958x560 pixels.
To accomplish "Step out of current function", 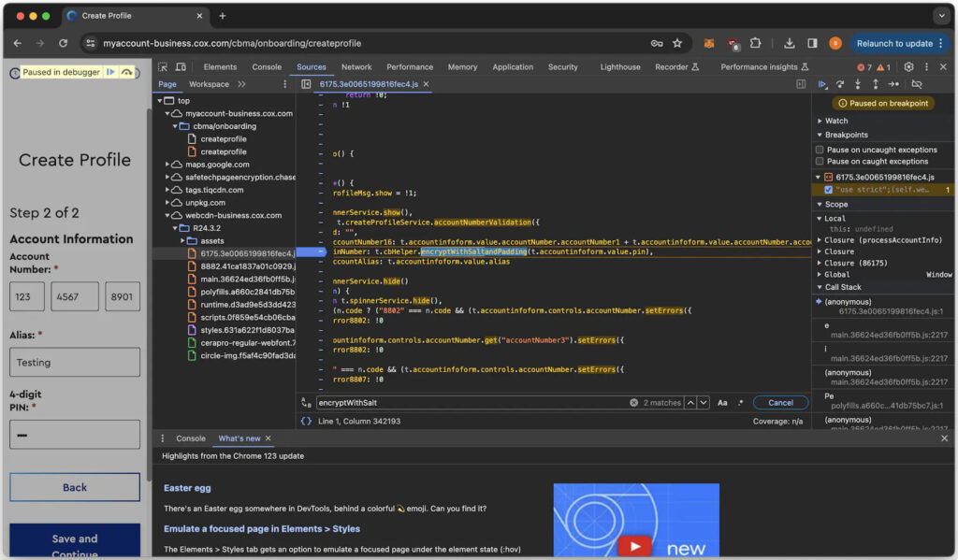I will pyautogui.click(x=876, y=84).
